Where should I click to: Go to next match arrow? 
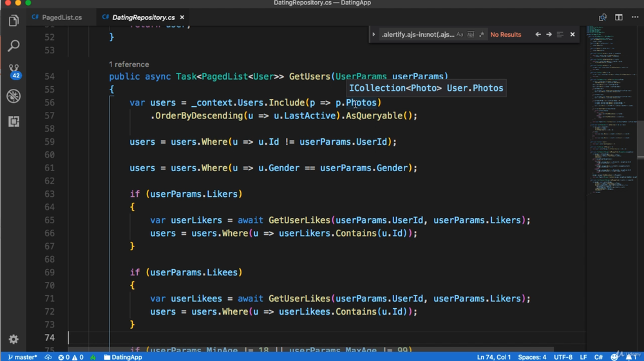click(549, 35)
